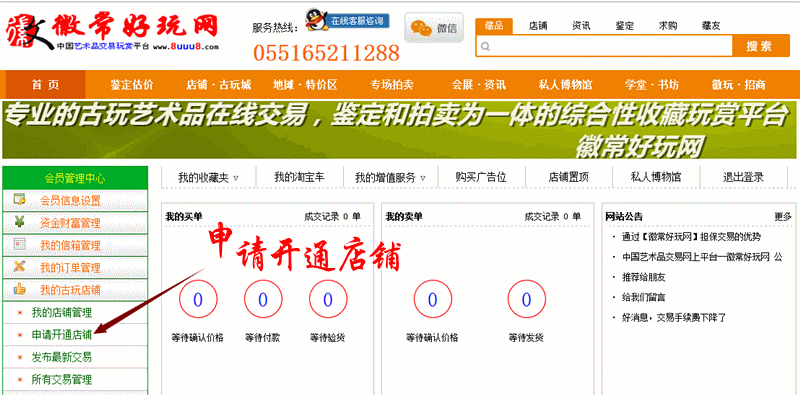Open announcement 通过【徽常好玩网】担保交易的优势
The width and height of the screenshot is (800, 395).
691,237
